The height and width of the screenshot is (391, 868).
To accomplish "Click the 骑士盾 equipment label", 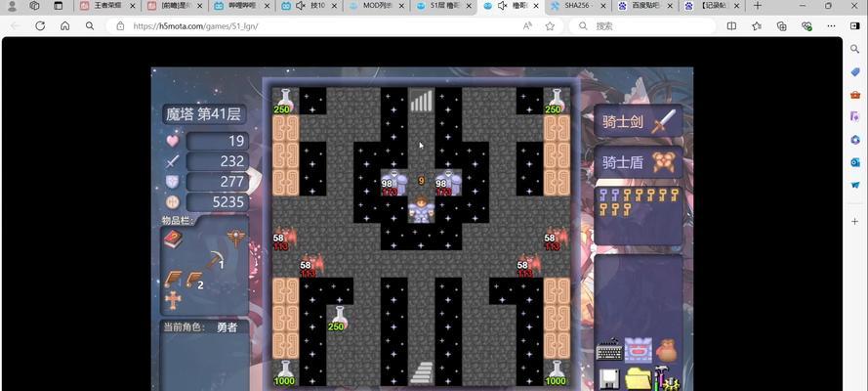I will 622,162.
